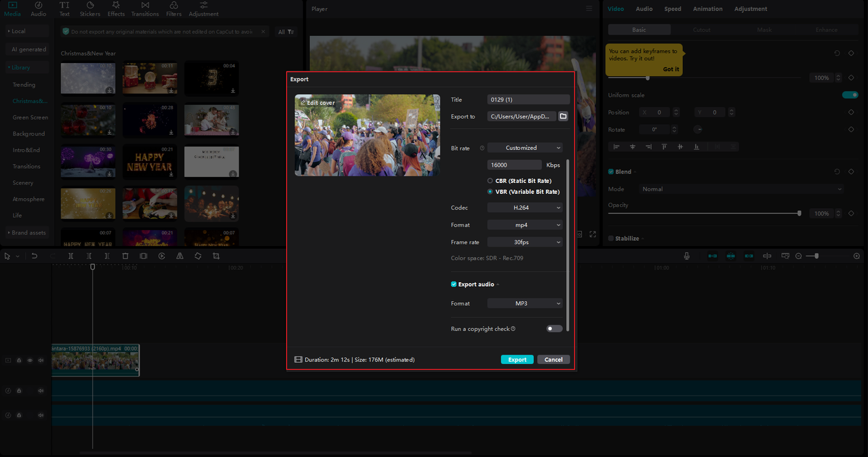This screenshot has width=868, height=457.
Task: Click the copyright check help icon
Action: 513,329
